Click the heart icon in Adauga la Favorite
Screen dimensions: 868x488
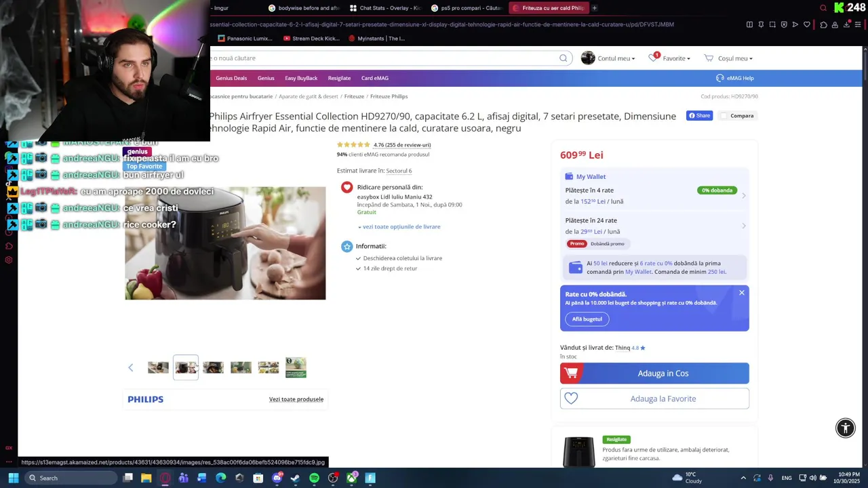[x=571, y=399]
